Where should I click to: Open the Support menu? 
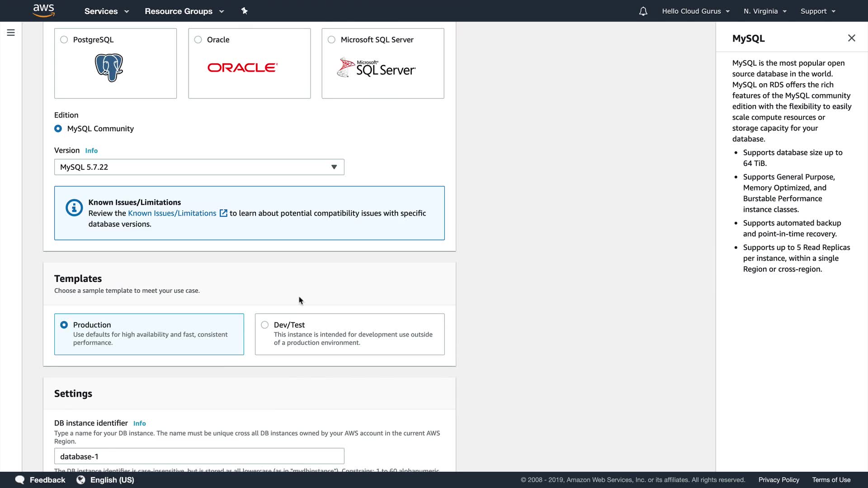[x=817, y=11]
